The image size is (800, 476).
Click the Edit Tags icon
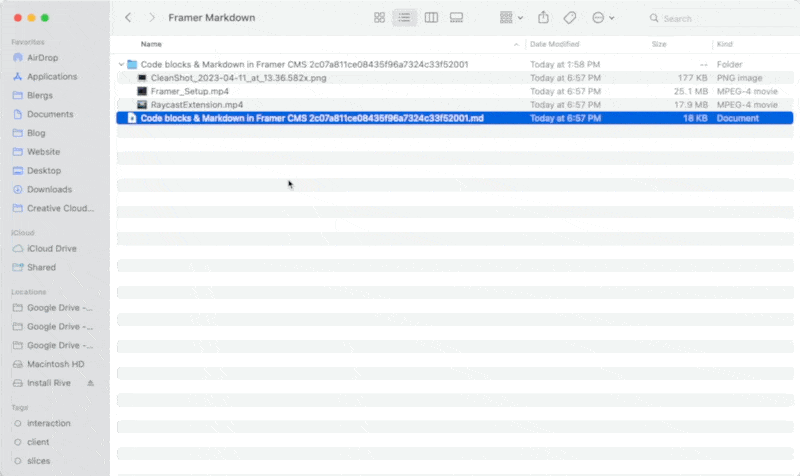tap(570, 18)
